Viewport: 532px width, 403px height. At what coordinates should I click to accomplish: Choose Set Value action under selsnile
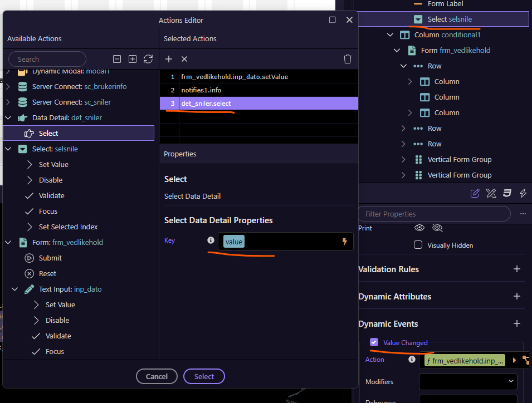53,164
